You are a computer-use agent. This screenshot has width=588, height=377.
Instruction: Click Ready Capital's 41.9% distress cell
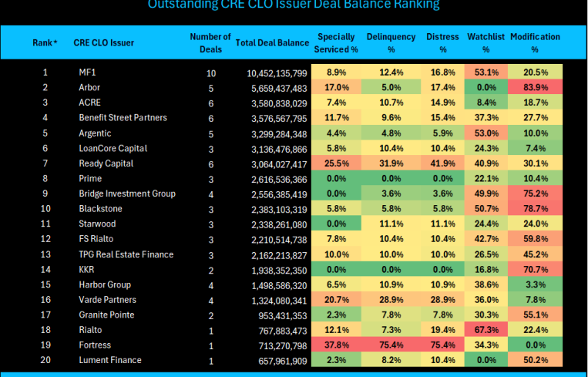pos(443,163)
